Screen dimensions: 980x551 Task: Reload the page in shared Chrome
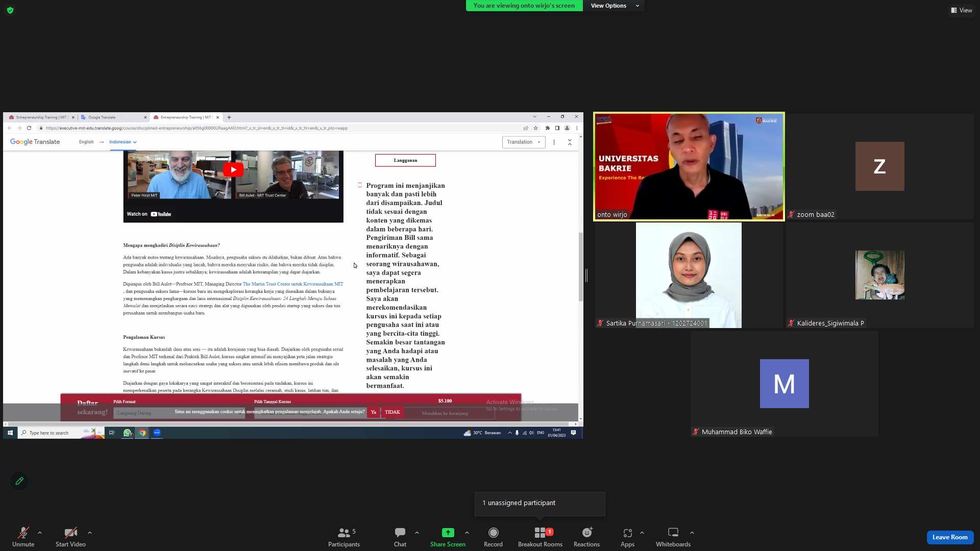(x=29, y=128)
